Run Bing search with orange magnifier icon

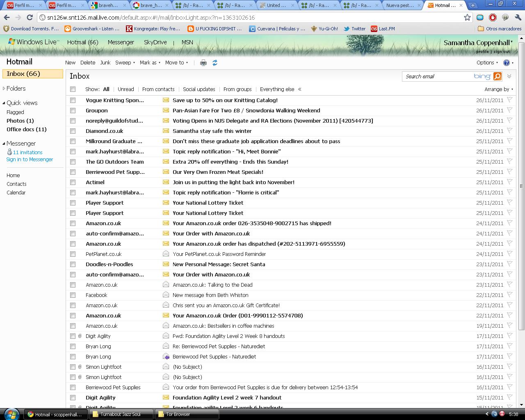498,76
